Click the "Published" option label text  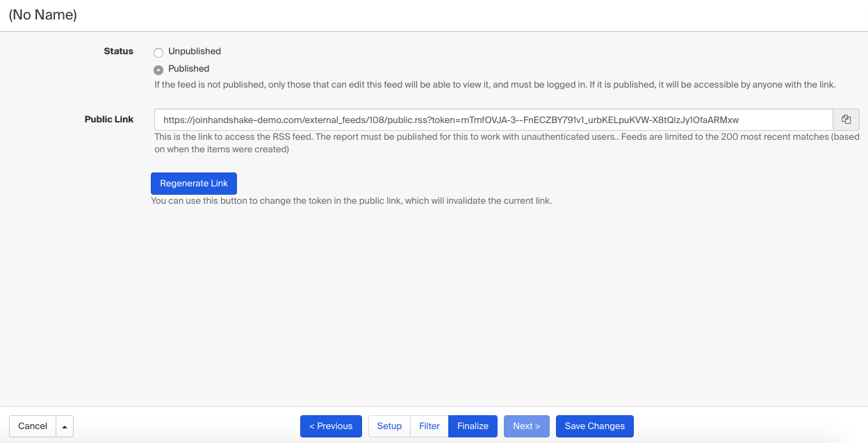click(x=188, y=69)
